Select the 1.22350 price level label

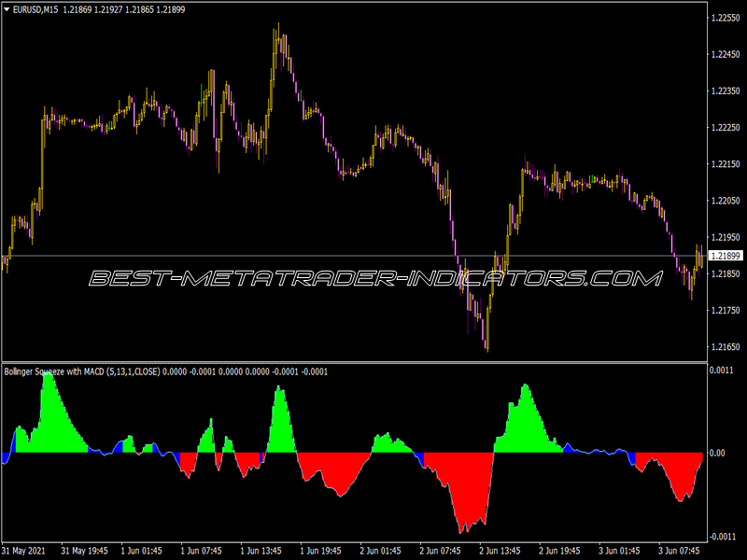pos(726,91)
